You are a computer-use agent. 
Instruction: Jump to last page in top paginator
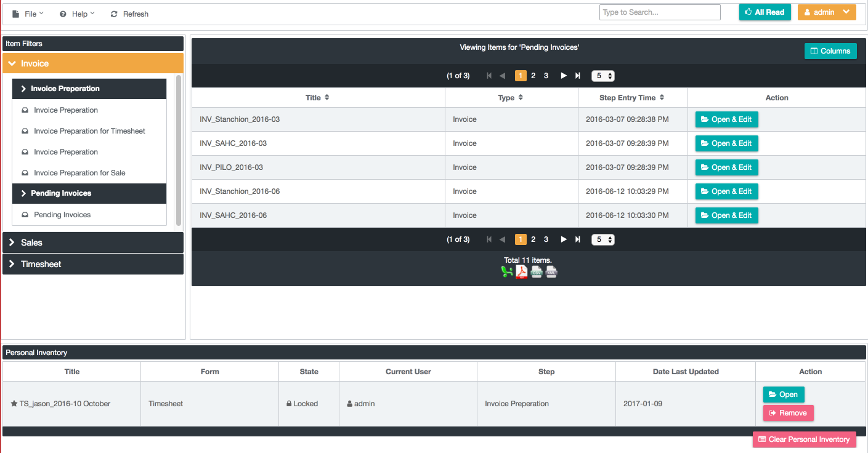click(578, 76)
